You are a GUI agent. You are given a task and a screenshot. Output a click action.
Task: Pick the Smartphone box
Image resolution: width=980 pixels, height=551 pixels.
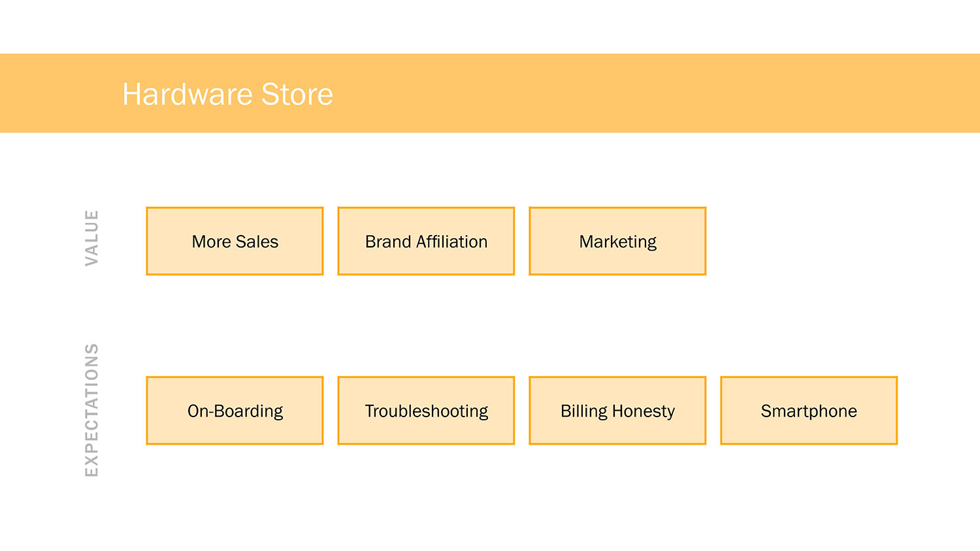tap(809, 411)
